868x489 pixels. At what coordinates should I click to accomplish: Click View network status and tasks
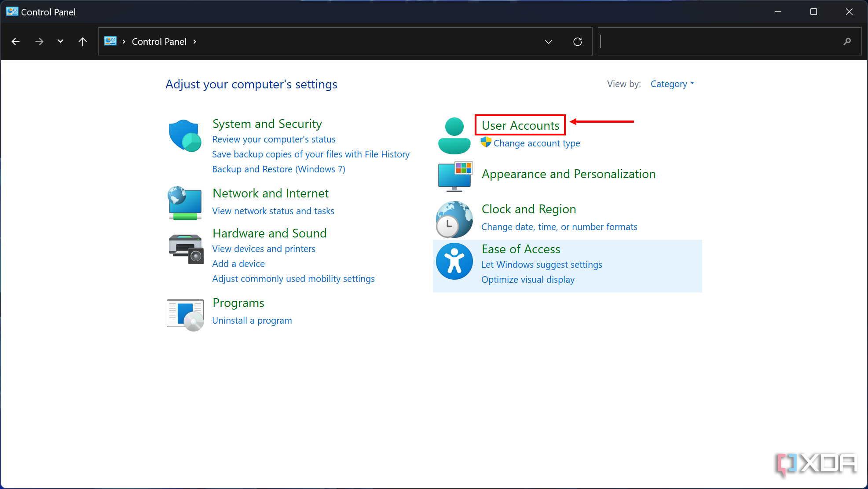tap(273, 211)
